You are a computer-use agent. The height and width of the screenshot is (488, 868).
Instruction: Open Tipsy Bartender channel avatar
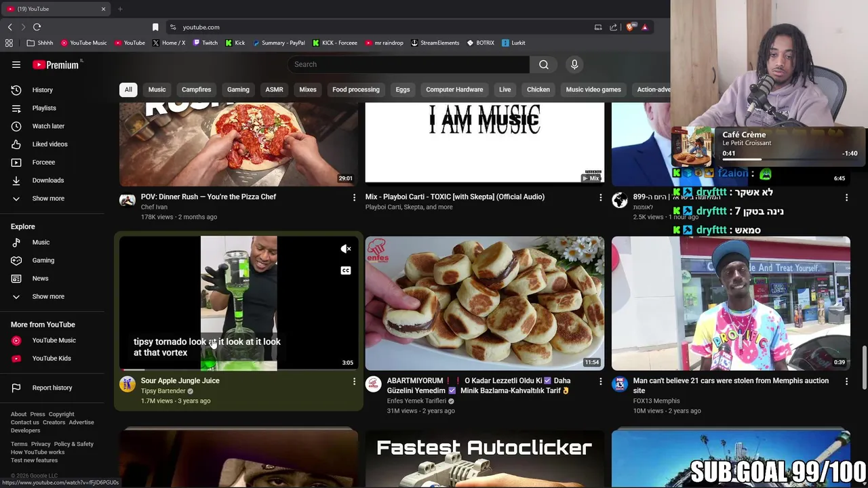[127, 384]
